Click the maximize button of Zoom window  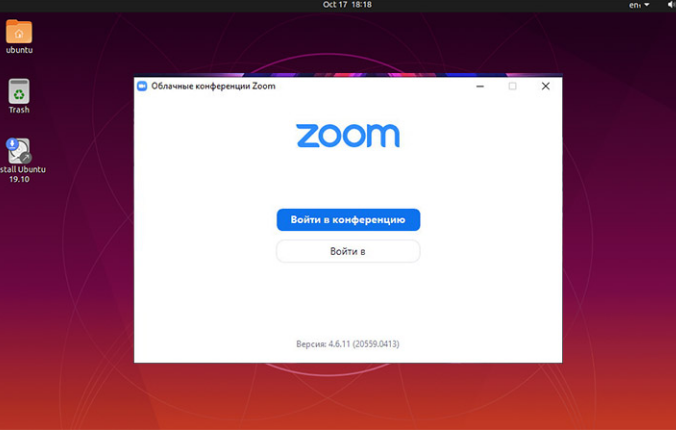point(512,86)
